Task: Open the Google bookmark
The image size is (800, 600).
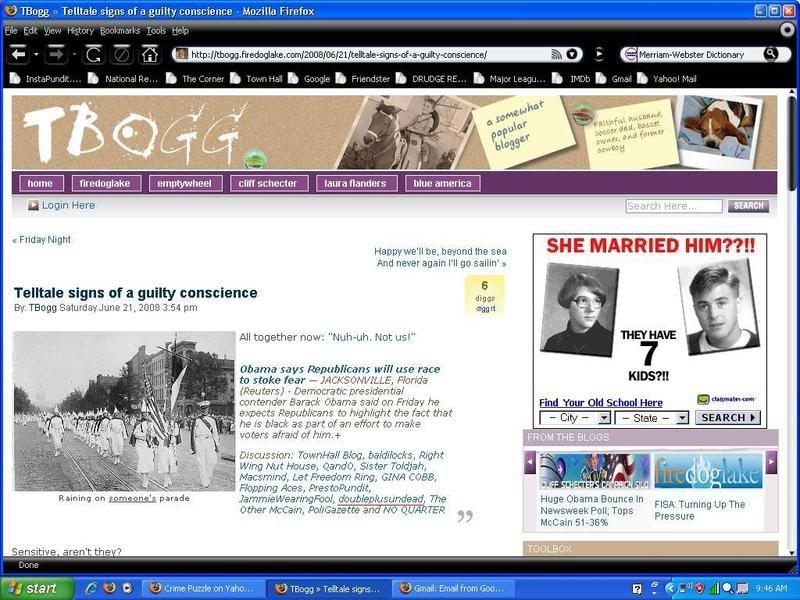Action: coord(309,79)
